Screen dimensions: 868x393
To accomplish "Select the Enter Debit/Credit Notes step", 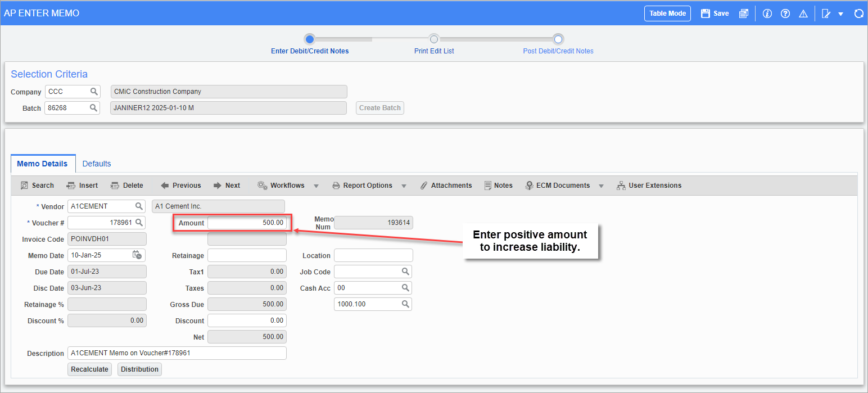I will click(x=310, y=39).
